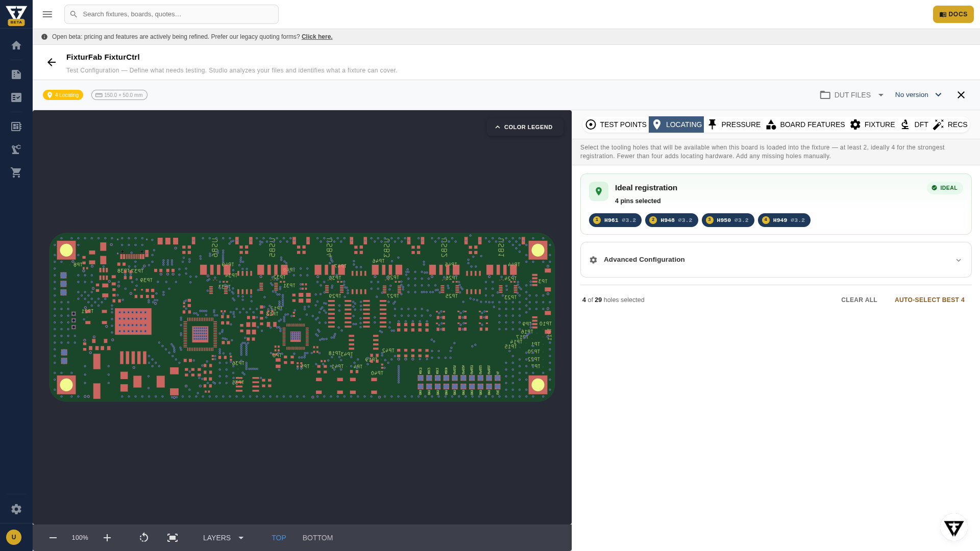Open the shopping cart sidebar icon

point(16,172)
